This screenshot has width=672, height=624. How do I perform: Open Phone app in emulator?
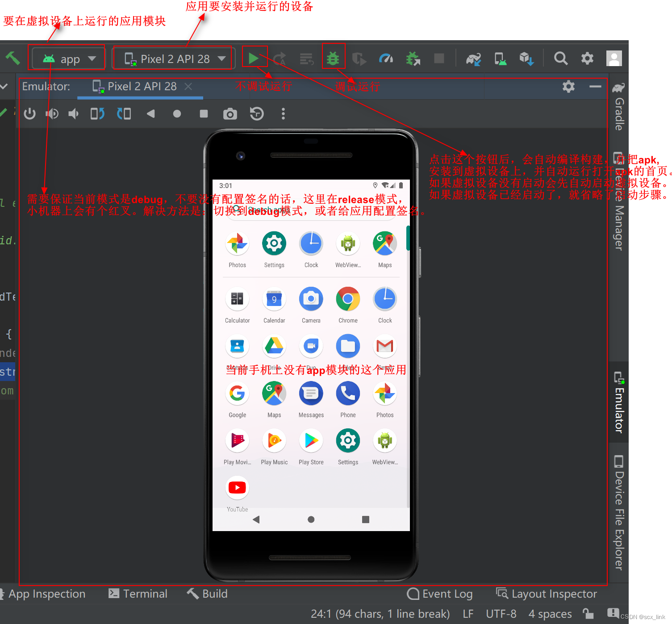point(348,399)
